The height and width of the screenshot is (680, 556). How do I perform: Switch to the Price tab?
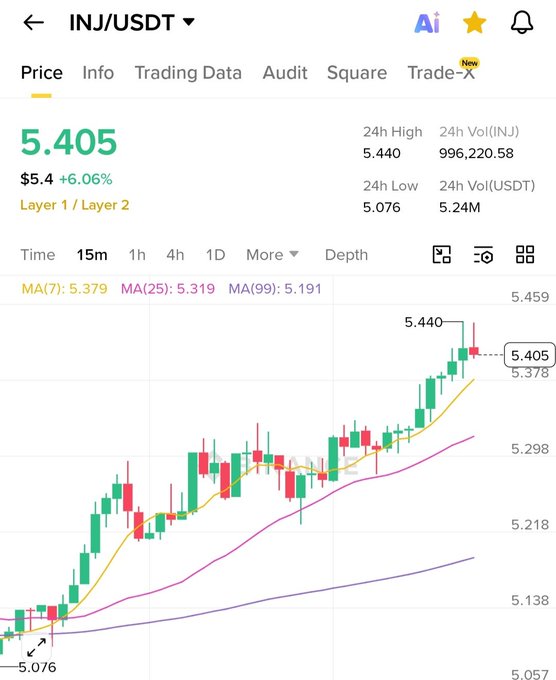pos(42,72)
